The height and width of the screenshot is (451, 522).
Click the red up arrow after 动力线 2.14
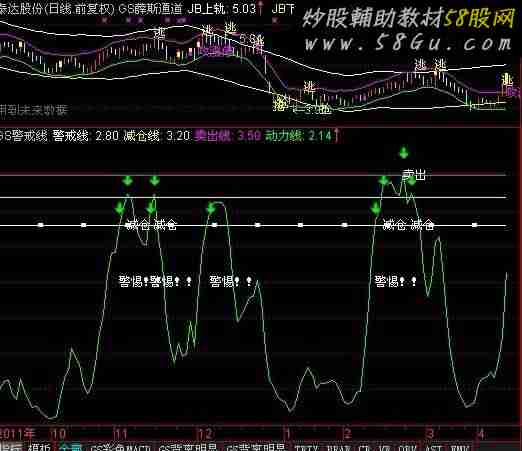point(336,136)
